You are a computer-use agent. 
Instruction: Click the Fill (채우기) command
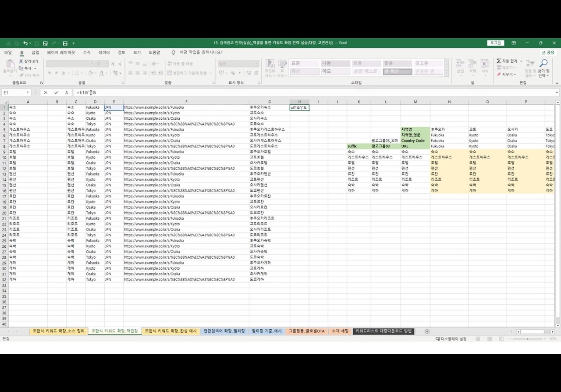pyautogui.click(x=506, y=68)
